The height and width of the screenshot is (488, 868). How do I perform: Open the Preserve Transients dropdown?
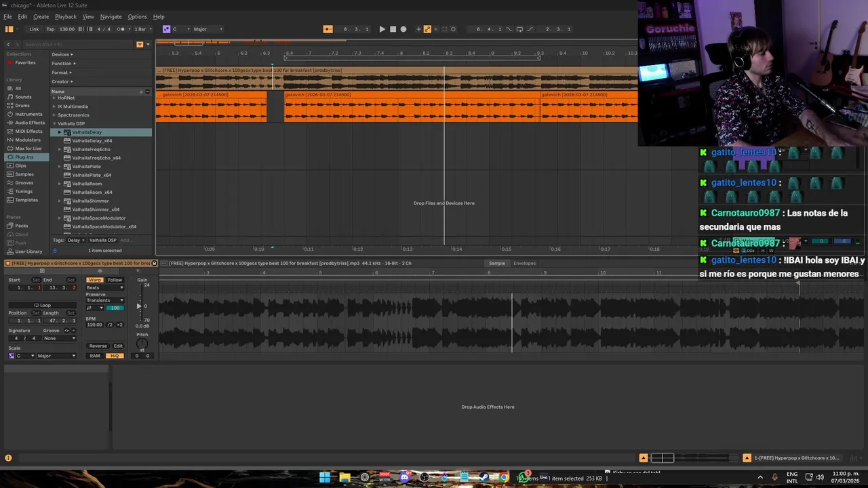pos(105,300)
